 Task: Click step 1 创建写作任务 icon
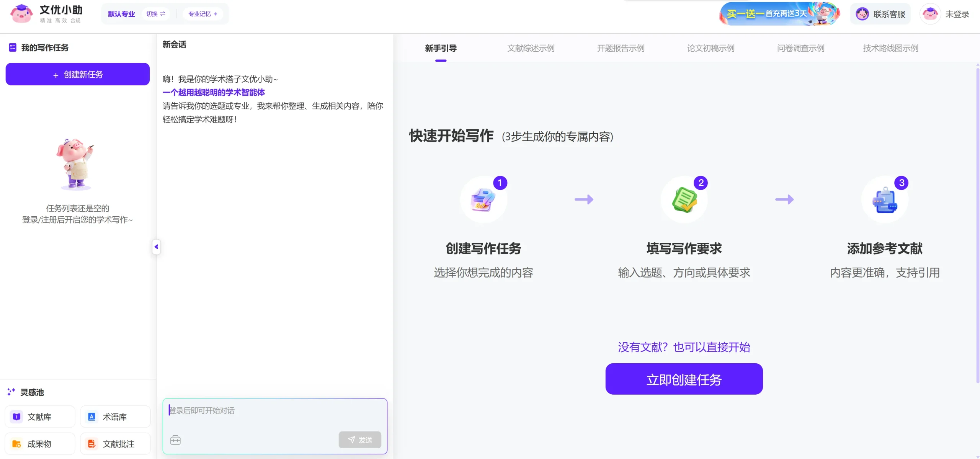tap(483, 199)
